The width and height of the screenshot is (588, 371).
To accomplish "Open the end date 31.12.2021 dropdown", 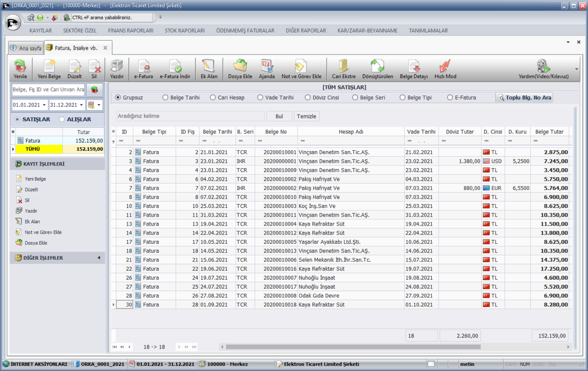I will 81,105.
